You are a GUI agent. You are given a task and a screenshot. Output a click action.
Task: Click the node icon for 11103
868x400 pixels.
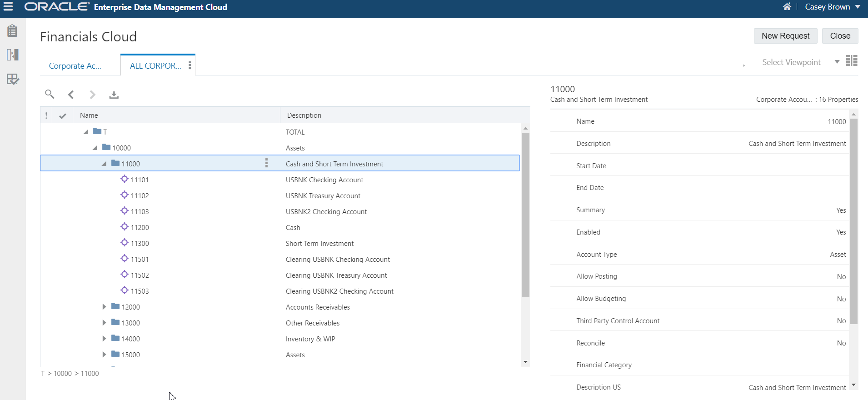(x=125, y=211)
